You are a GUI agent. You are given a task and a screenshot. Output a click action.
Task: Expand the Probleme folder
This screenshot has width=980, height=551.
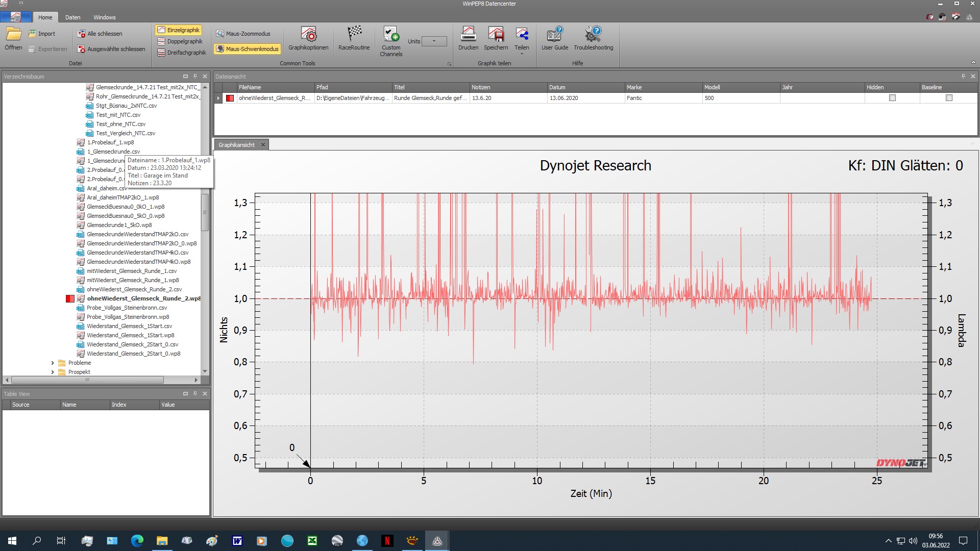click(53, 363)
